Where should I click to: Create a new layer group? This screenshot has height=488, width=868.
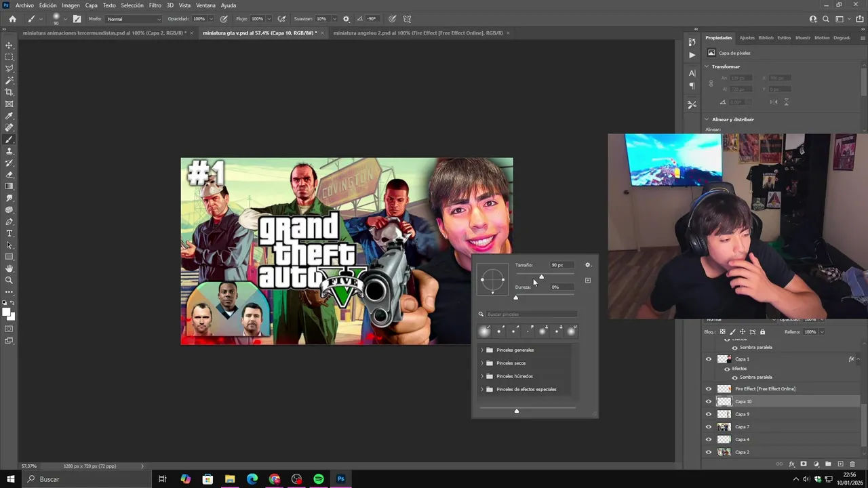point(828,464)
